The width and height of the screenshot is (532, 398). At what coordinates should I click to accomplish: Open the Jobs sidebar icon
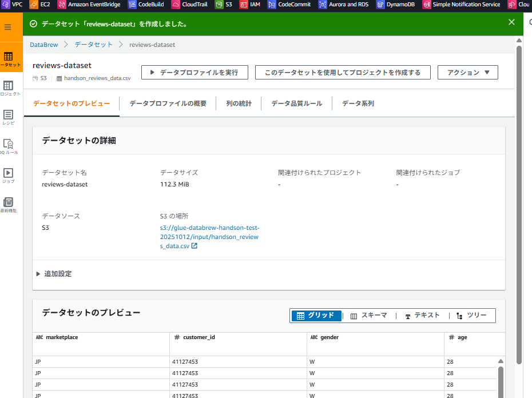click(x=9, y=176)
